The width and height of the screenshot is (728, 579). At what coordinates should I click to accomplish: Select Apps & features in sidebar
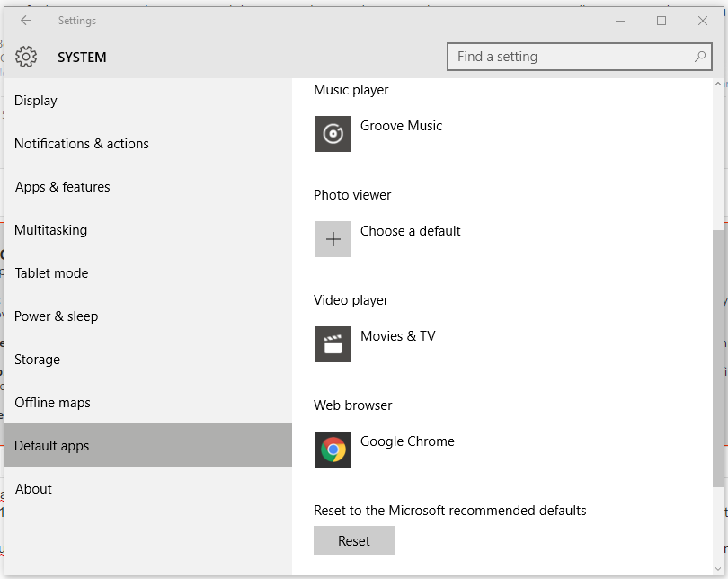pos(148,187)
